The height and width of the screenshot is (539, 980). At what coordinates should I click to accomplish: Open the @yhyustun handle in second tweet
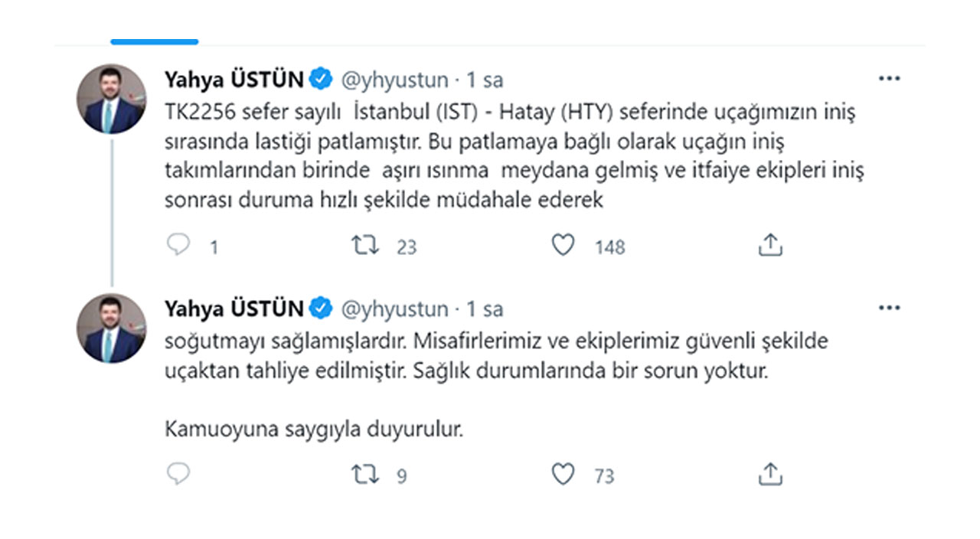point(394,309)
